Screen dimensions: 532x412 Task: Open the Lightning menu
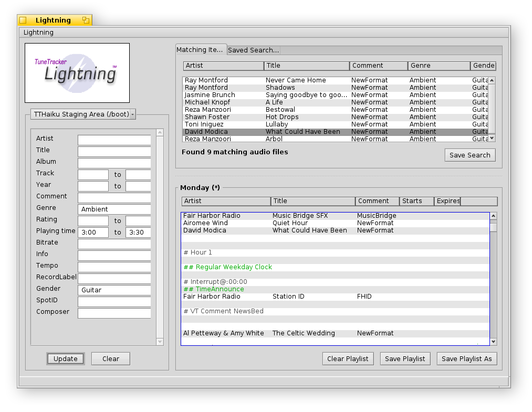[x=38, y=33]
